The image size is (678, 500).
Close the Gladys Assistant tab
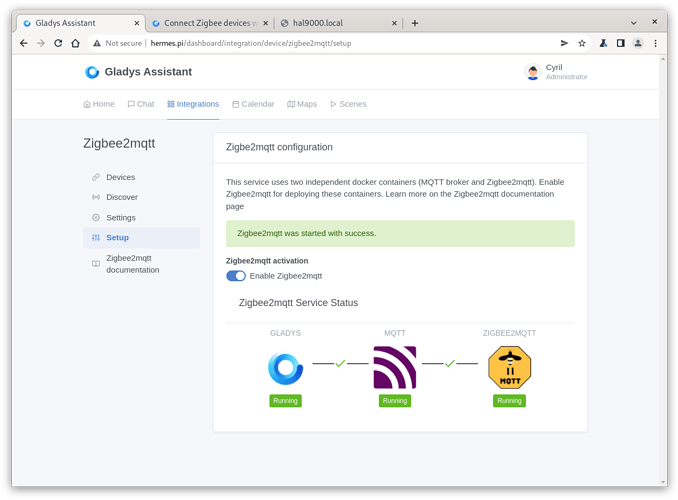137,23
